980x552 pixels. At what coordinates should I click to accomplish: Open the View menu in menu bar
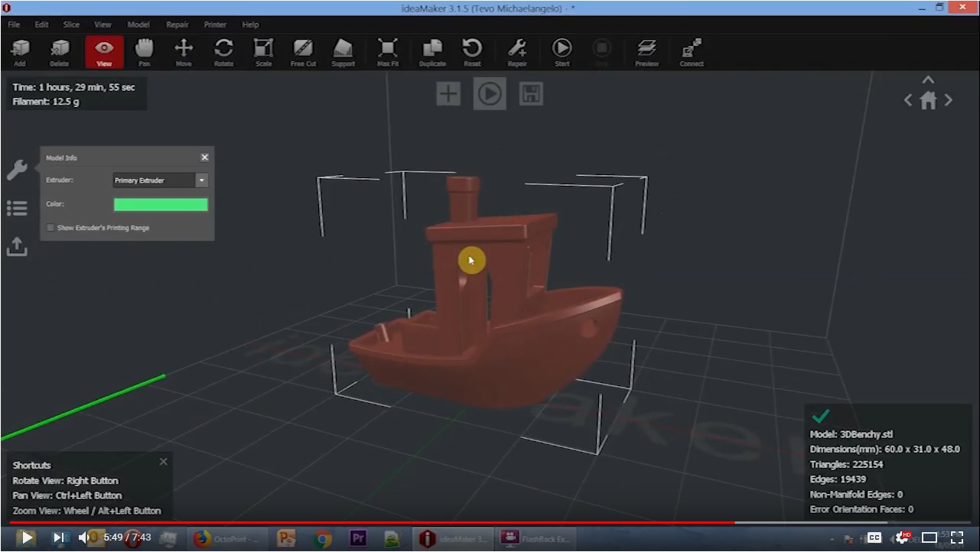point(103,24)
